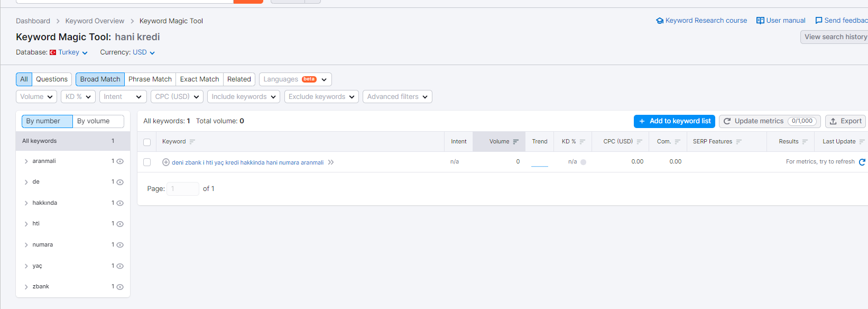Select the By volume grouping tab

click(x=98, y=121)
